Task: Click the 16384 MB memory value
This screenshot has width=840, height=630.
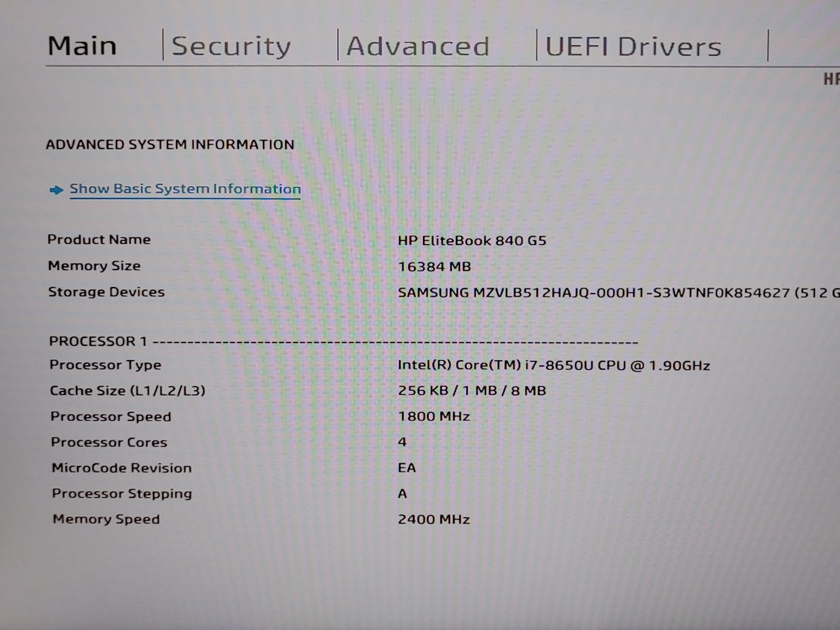Action: click(x=435, y=267)
